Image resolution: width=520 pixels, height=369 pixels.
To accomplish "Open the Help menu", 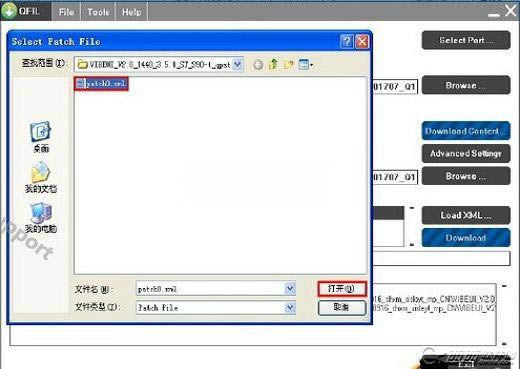I will [x=132, y=12].
